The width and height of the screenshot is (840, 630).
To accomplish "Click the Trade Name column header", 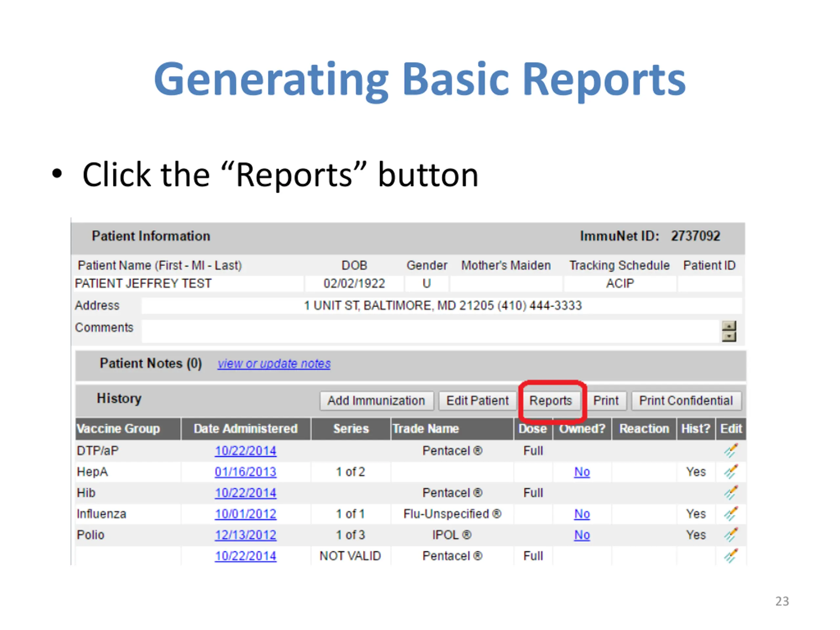I will (452, 429).
